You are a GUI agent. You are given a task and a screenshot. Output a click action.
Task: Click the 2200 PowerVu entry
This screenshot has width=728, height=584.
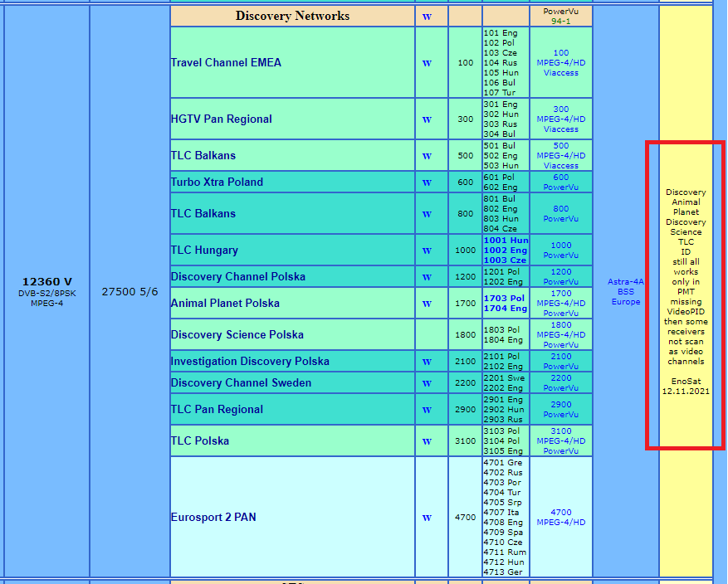(561, 382)
